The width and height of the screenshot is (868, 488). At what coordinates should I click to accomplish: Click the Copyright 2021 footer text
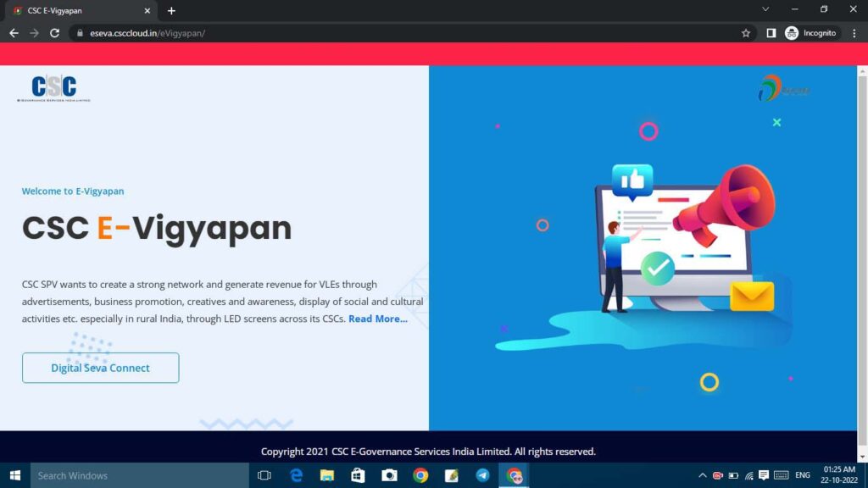(428, 452)
